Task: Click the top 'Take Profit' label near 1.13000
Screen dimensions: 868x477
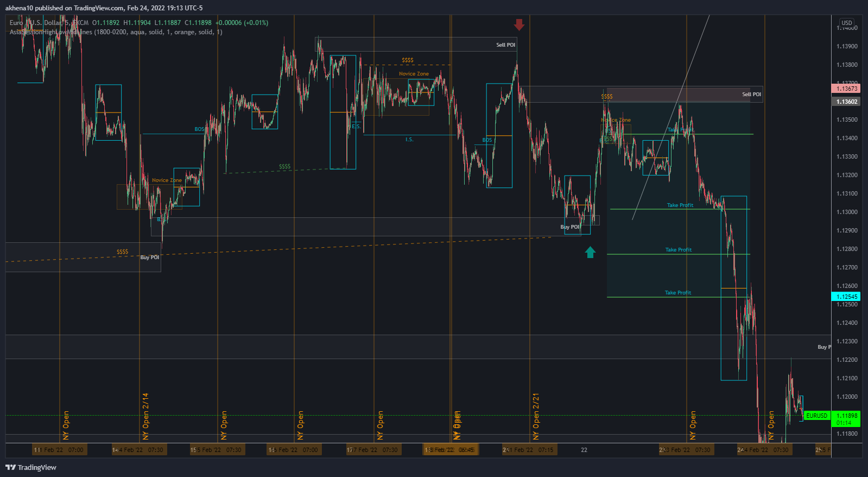Action: (680, 205)
